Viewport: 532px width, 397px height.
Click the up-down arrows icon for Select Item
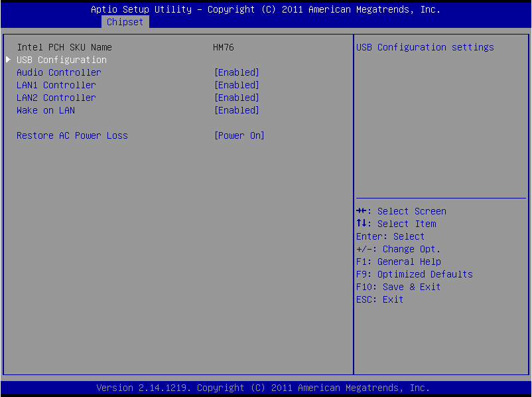coord(361,224)
